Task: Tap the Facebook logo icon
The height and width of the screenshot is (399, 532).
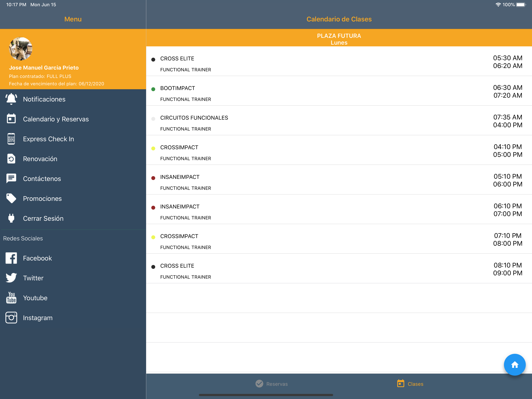Action: coord(11,258)
